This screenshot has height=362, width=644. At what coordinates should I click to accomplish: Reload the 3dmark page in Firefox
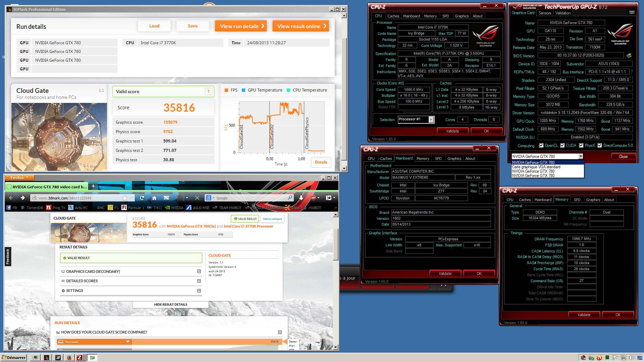pos(142,198)
